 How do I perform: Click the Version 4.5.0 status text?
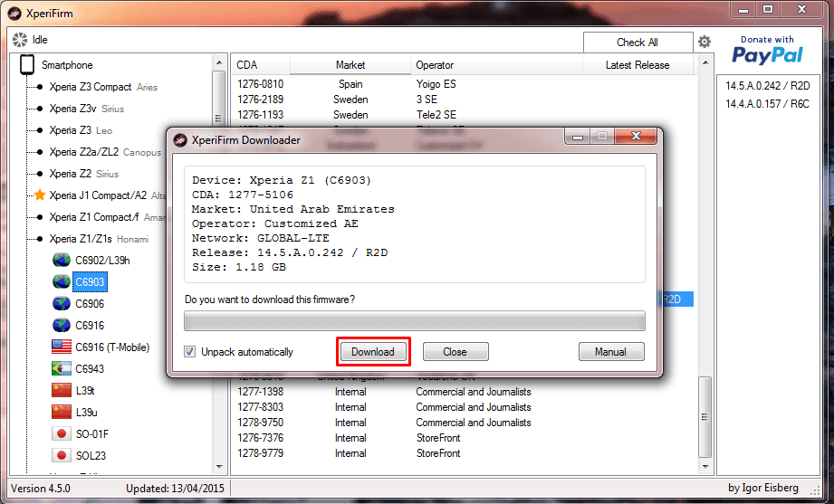tap(41, 488)
